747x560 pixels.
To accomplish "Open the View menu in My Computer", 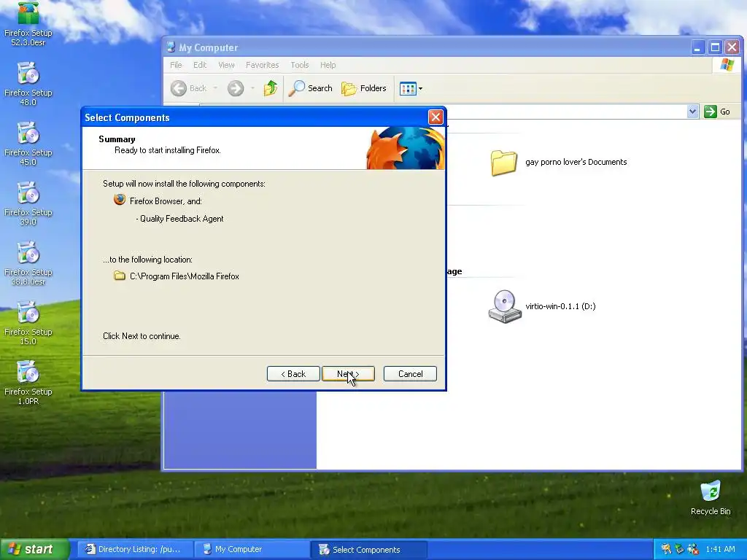I will coord(226,65).
